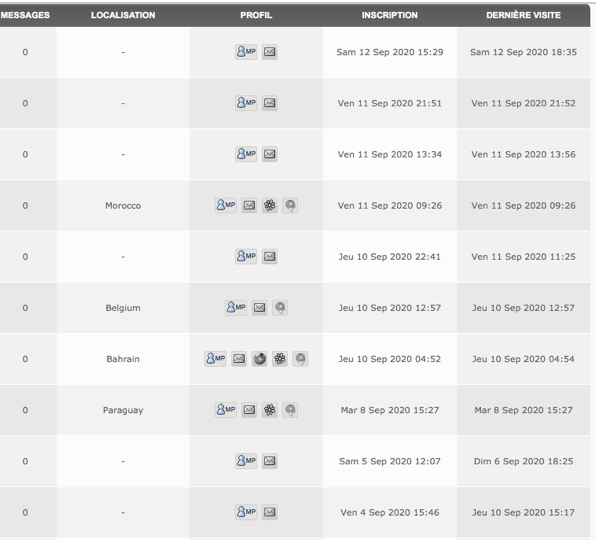Click the Messages column header
The image size is (596, 540).
25,15
